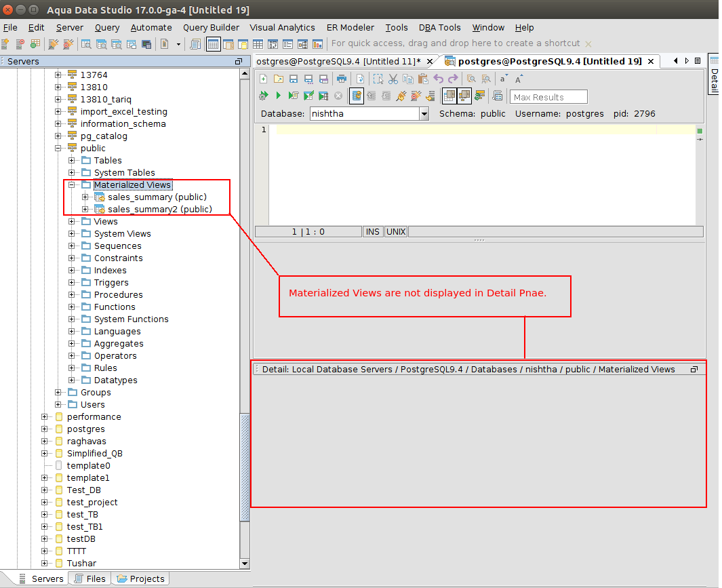Viewport: 722px width, 588px height.
Task: Click the Connect server plug icon in main toolbar
Action: pyautogui.click(x=54, y=44)
